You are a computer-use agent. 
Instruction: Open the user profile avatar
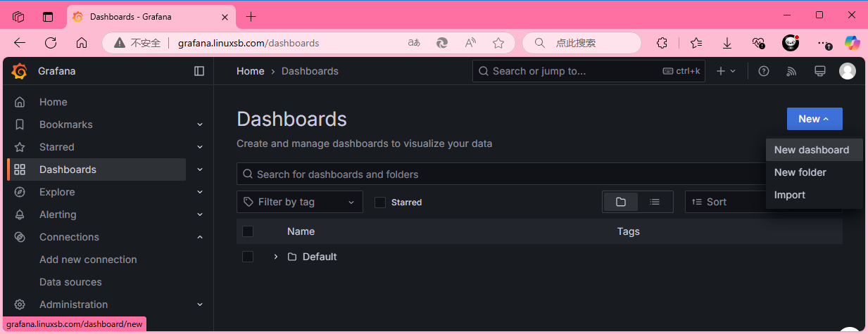tap(848, 71)
